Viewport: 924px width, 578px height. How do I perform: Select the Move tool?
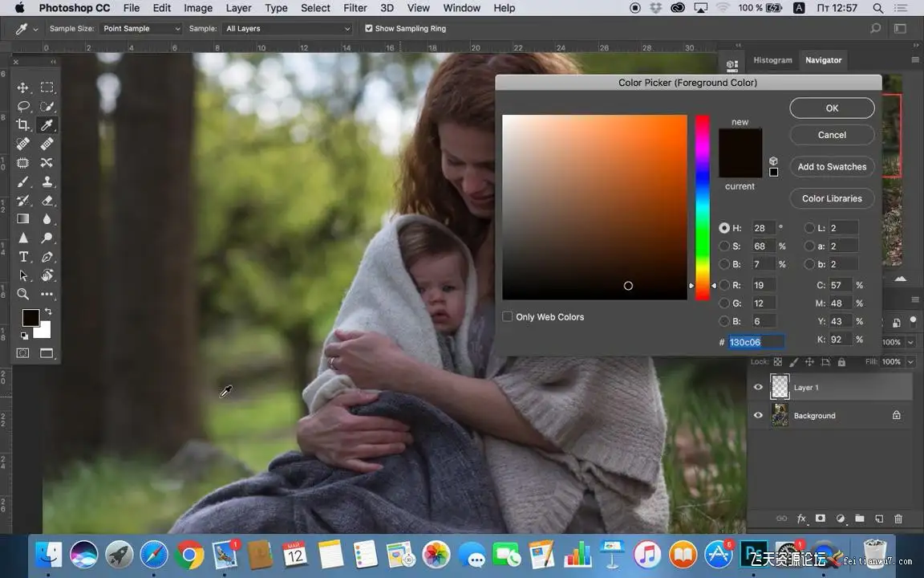click(23, 88)
